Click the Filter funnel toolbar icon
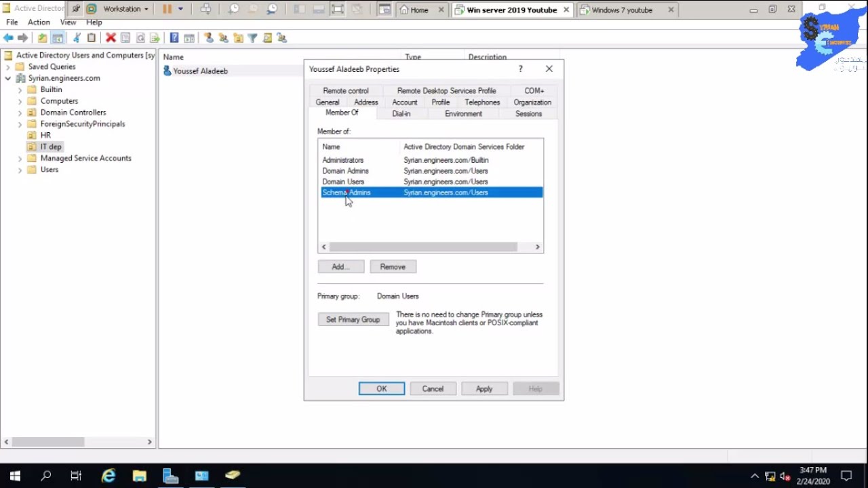Screen dimensions: 868x488 [x=252, y=38]
